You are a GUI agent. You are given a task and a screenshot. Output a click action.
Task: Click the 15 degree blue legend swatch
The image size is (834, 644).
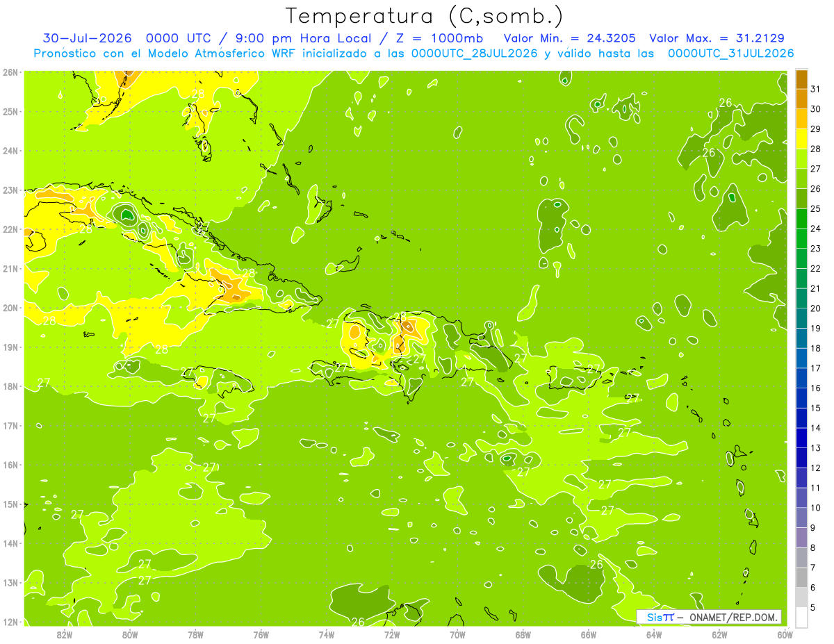801,398
